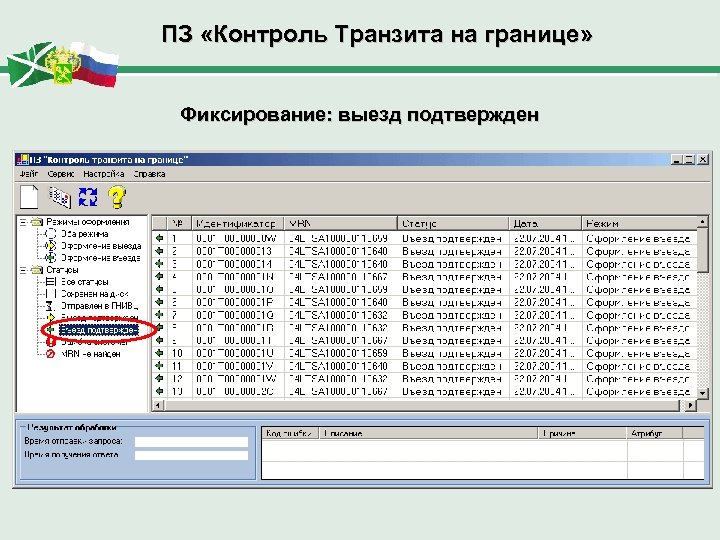Click the green arrow icon in row 12
Image resolution: width=720 pixels, height=540 pixels.
tap(159, 379)
